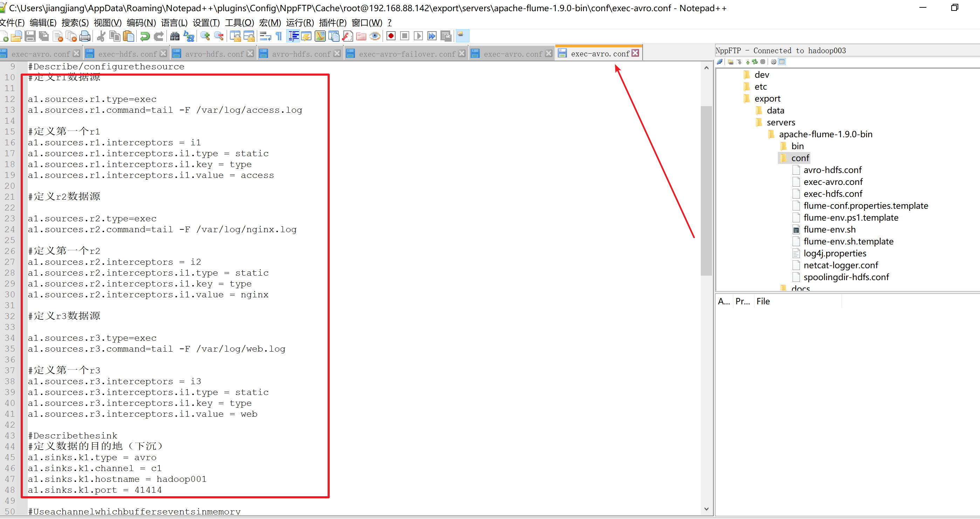Viewport: 980px width, 519px height.
Task: Click Zoom in magnifier icon
Action: (x=205, y=36)
